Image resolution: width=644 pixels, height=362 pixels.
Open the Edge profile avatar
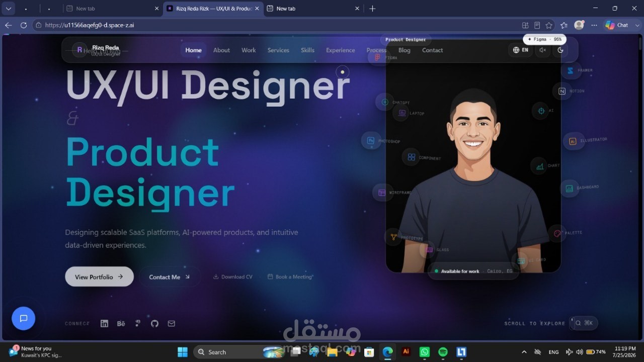tap(579, 25)
